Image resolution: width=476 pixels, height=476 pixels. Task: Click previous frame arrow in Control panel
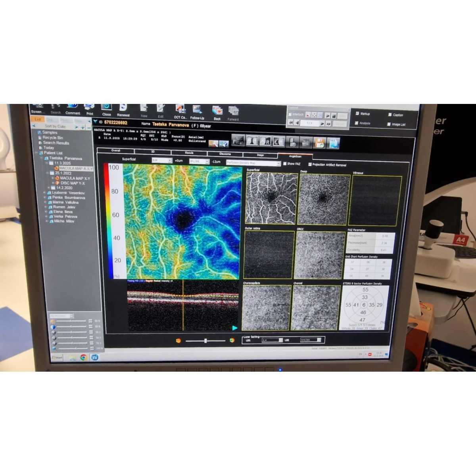(x=297, y=123)
